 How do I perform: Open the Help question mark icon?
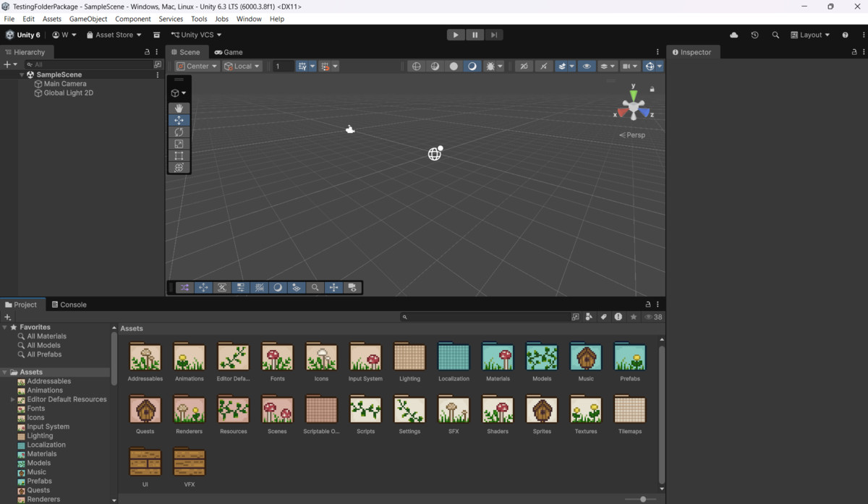845,35
